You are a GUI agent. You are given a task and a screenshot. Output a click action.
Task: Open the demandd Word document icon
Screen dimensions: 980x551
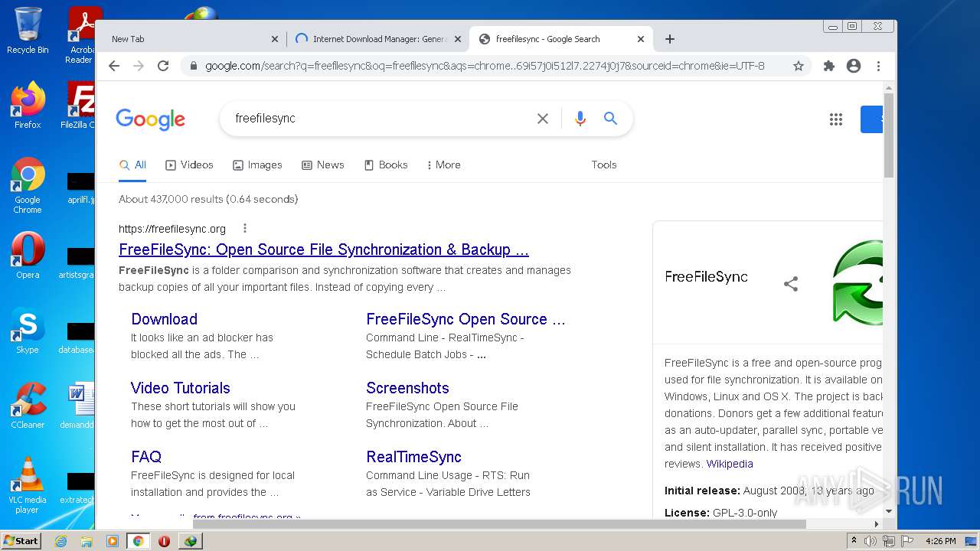click(79, 406)
